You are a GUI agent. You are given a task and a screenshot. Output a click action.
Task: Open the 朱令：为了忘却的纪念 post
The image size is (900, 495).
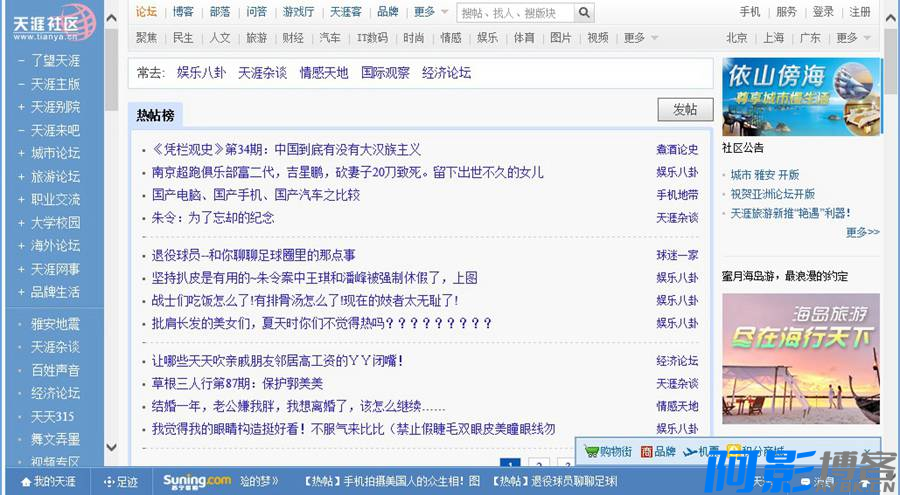[213, 218]
